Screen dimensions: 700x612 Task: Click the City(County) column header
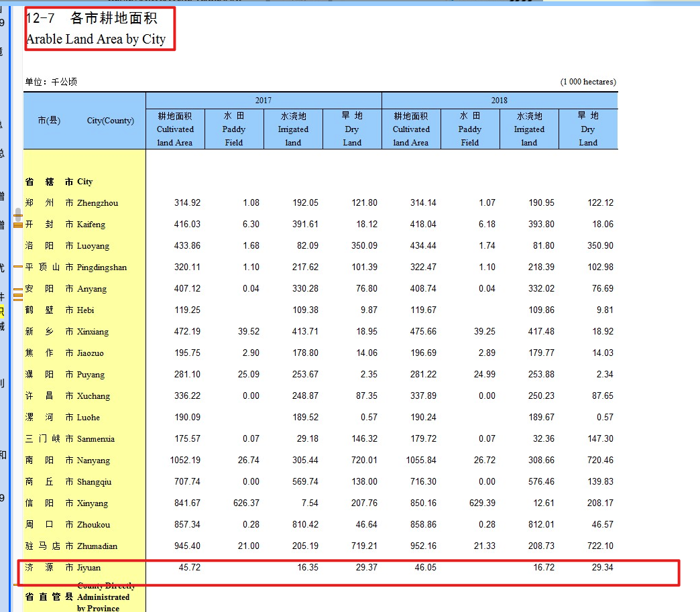click(x=110, y=121)
